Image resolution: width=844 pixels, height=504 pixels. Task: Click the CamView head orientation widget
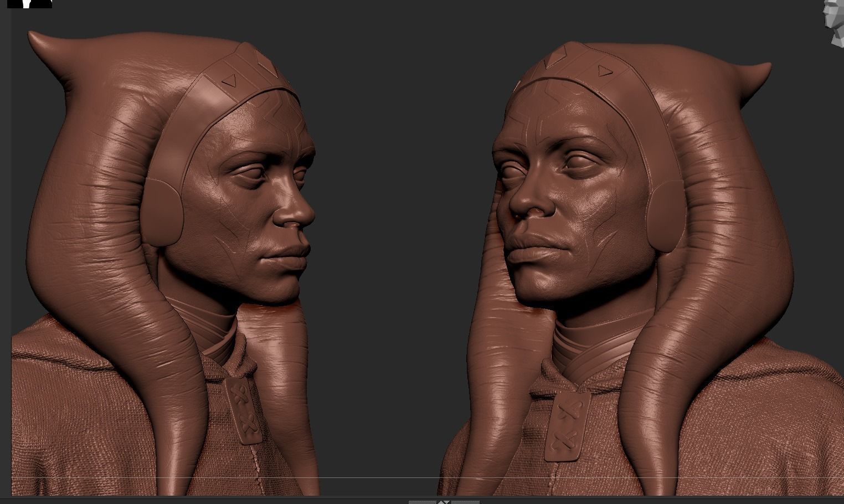click(x=834, y=21)
